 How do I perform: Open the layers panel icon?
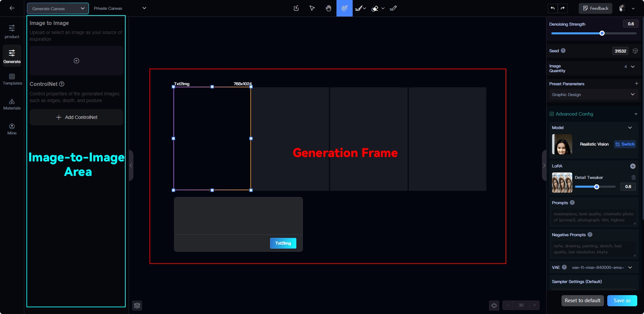(x=137, y=306)
